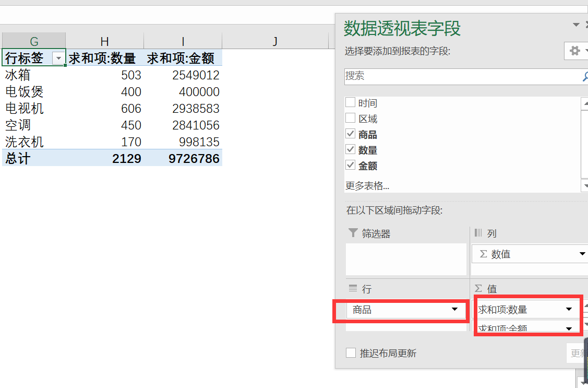This screenshot has height=388, width=588.
Task: Select column I header
Action: (x=183, y=41)
